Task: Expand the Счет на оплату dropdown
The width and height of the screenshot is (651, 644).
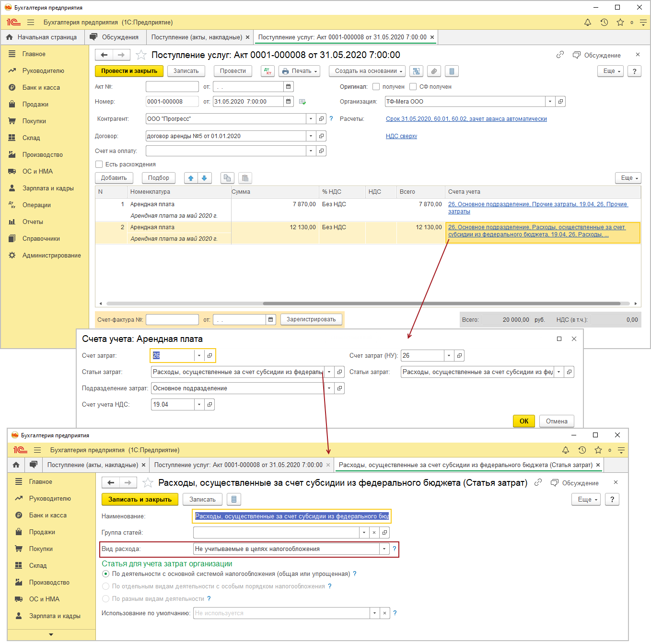Action: click(x=311, y=151)
